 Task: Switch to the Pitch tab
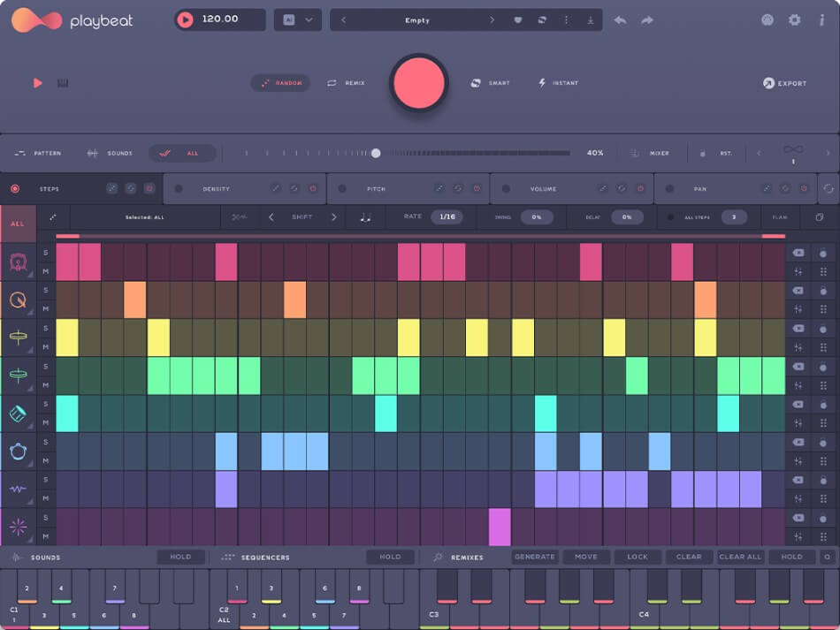[x=376, y=188]
